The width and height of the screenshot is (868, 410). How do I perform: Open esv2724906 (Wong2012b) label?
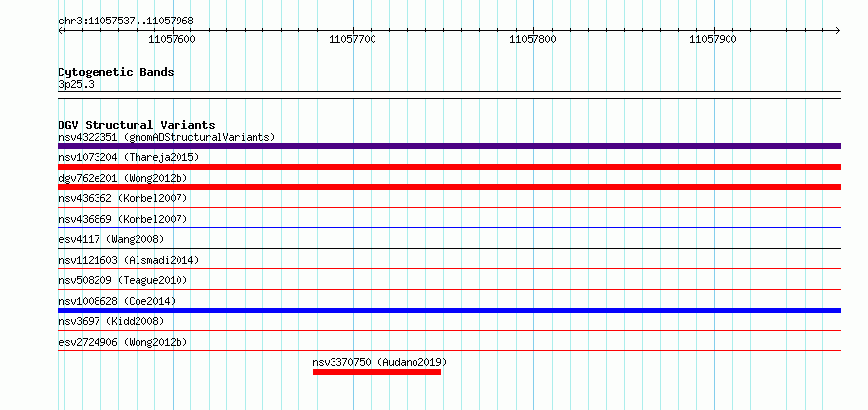[x=123, y=342]
